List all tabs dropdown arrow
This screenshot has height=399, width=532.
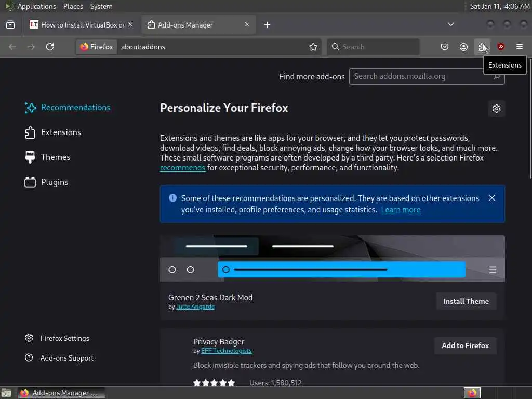click(x=451, y=24)
